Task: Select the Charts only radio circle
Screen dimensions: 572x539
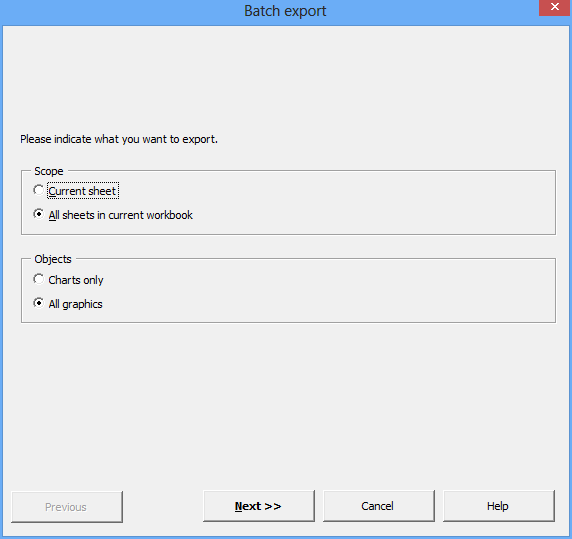Action: point(38,279)
